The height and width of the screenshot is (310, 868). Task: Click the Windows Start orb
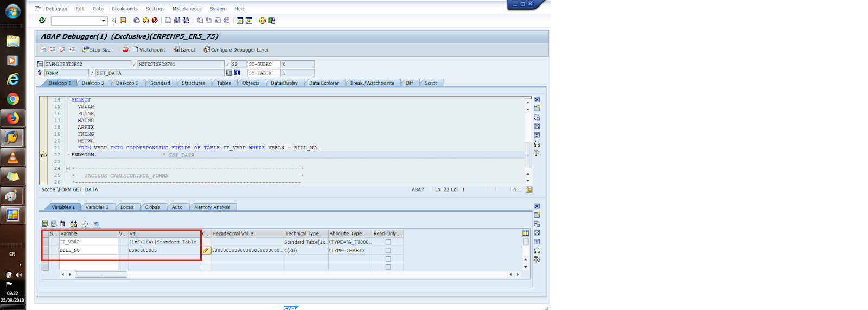pyautogui.click(x=12, y=11)
